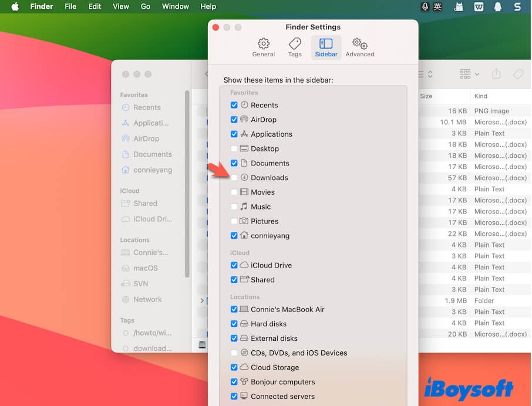Check the Movies item checkbox
Screen dimensions: 532x406
(234, 192)
